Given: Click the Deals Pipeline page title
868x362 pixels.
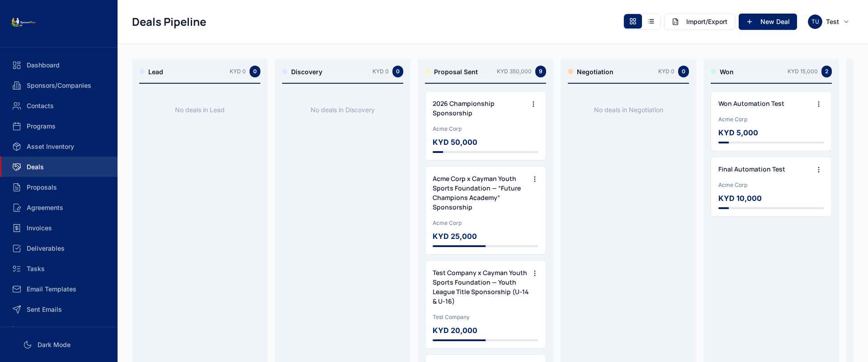Looking at the screenshot, I should tap(169, 22).
